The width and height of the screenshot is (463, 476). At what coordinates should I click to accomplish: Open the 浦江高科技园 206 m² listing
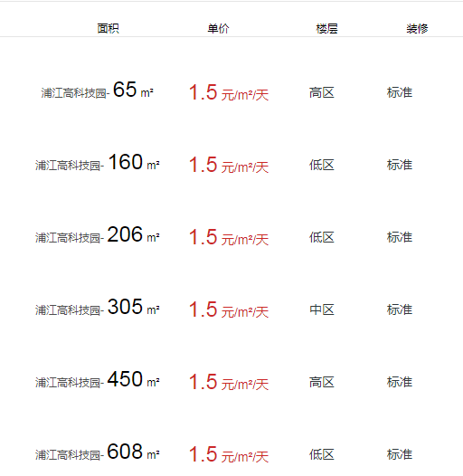click(97, 235)
